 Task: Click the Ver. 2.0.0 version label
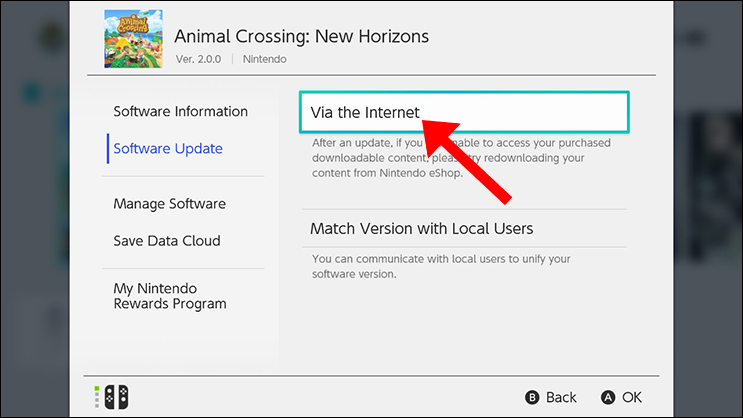pos(199,59)
